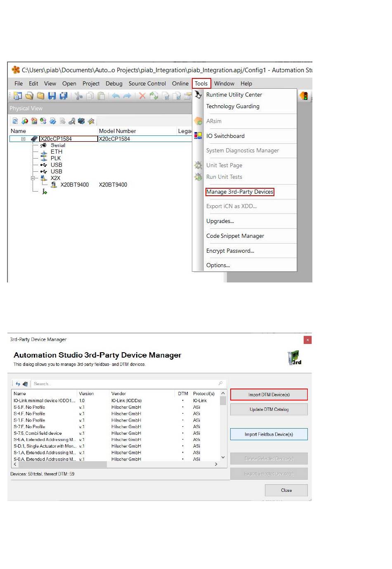Click Import DTM Device(s) button
Image resolution: width=392 pixels, height=569 pixels.
269,395
